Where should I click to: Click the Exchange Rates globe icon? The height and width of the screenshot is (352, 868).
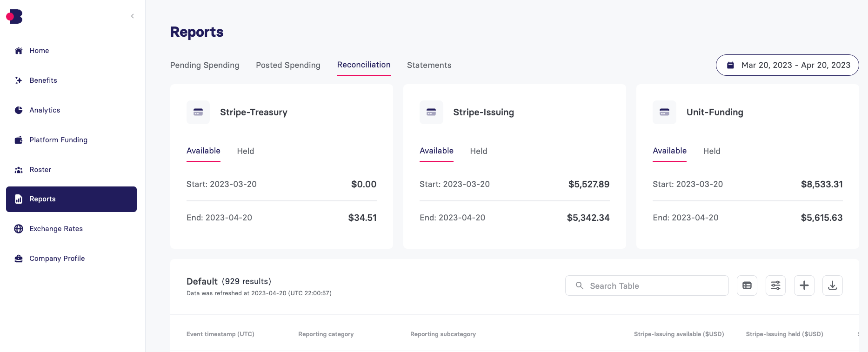click(x=19, y=229)
